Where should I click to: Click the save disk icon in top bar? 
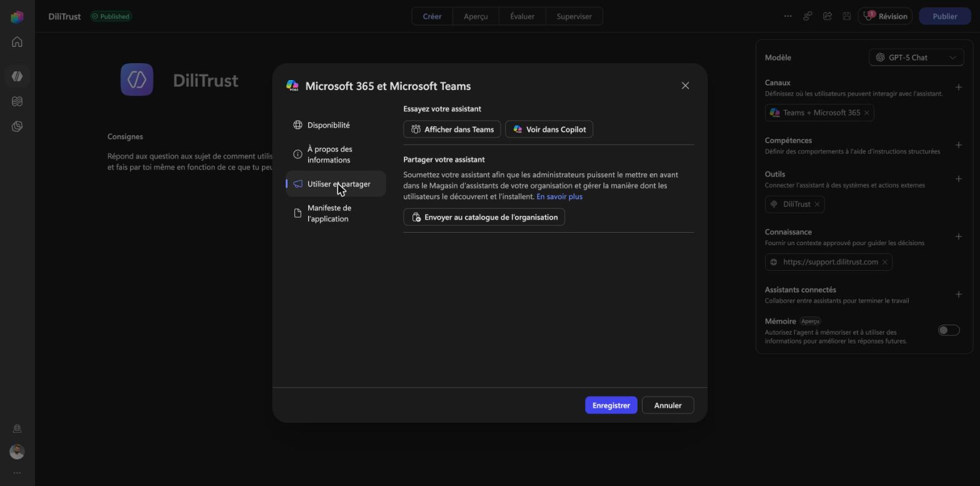[x=847, y=16]
